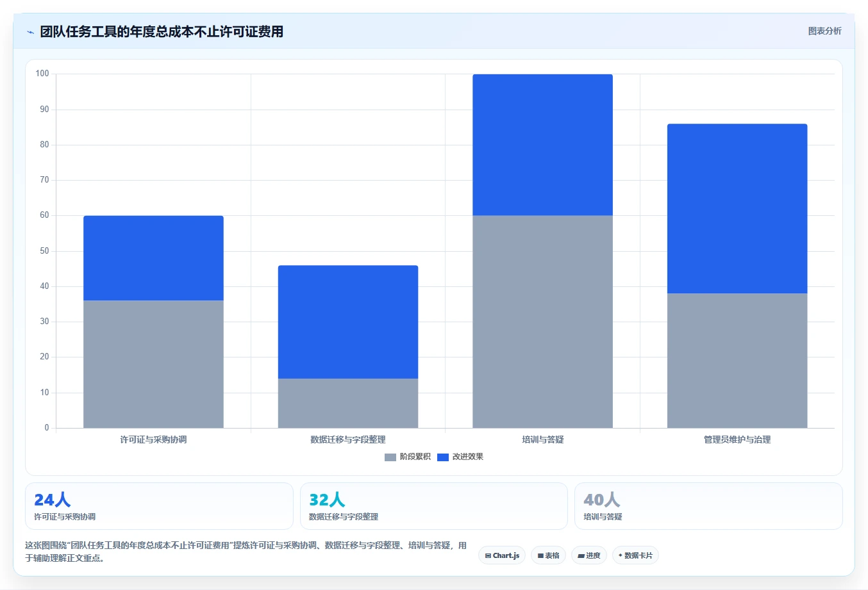Click the description paragraph below the cards
868x590 pixels.
(246, 552)
